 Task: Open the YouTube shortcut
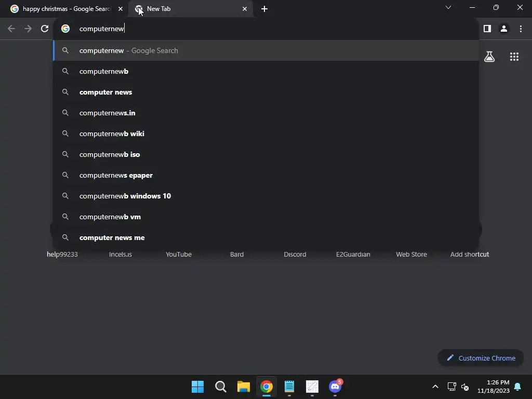(x=179, y=254)
